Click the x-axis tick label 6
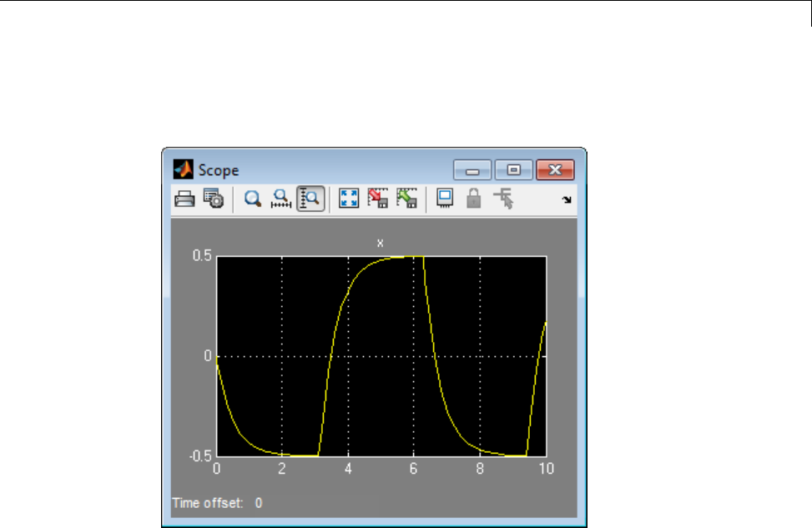This screenshot has width=812, height=528. (x=413, y=469)
